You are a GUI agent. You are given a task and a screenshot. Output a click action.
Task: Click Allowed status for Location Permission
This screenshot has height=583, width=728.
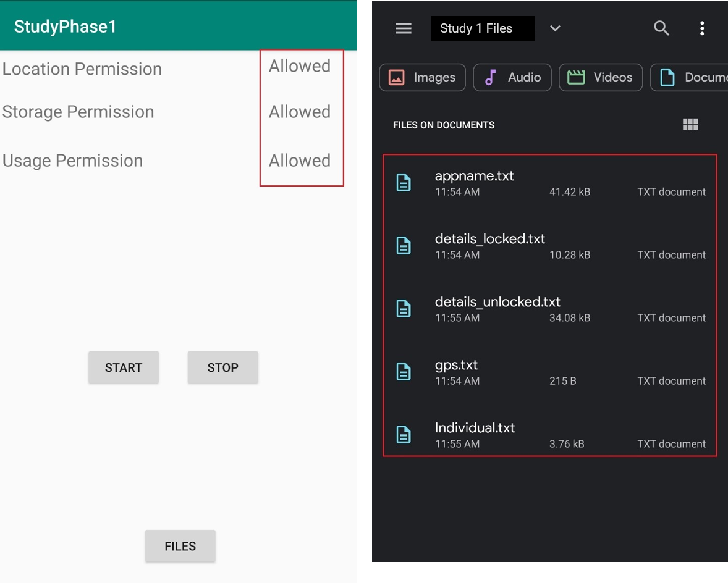point(300,66)
